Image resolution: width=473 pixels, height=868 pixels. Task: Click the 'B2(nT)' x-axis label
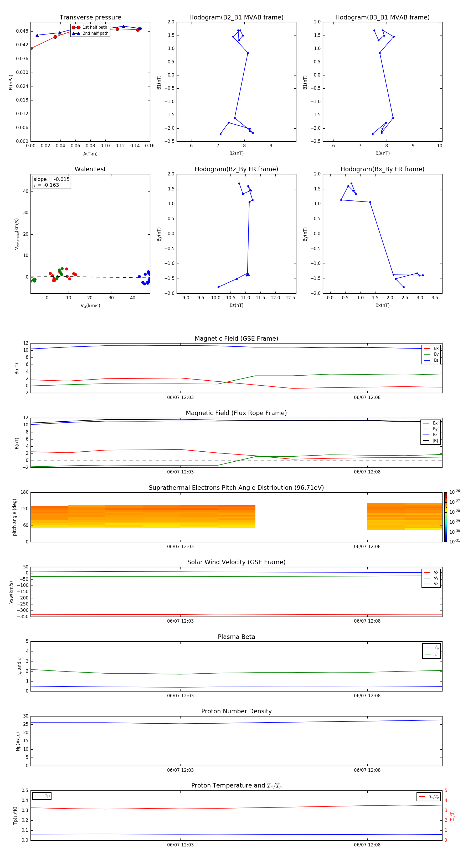pos(236,154)
